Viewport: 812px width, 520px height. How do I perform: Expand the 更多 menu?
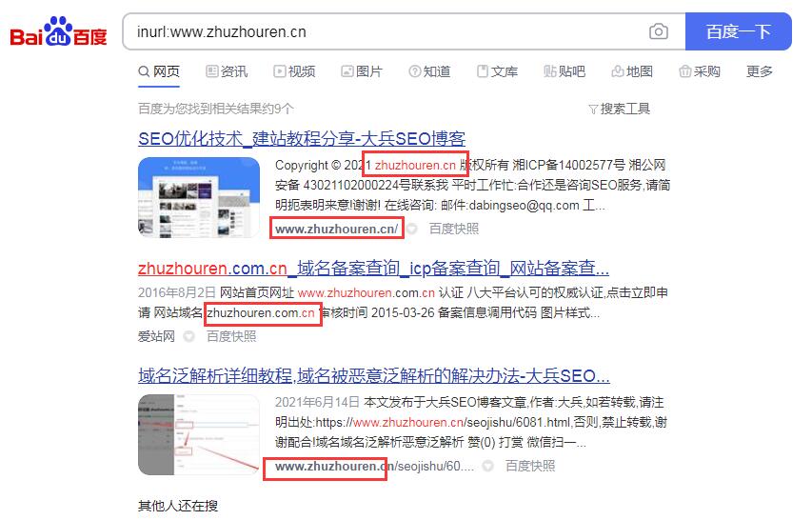point(760,71)
